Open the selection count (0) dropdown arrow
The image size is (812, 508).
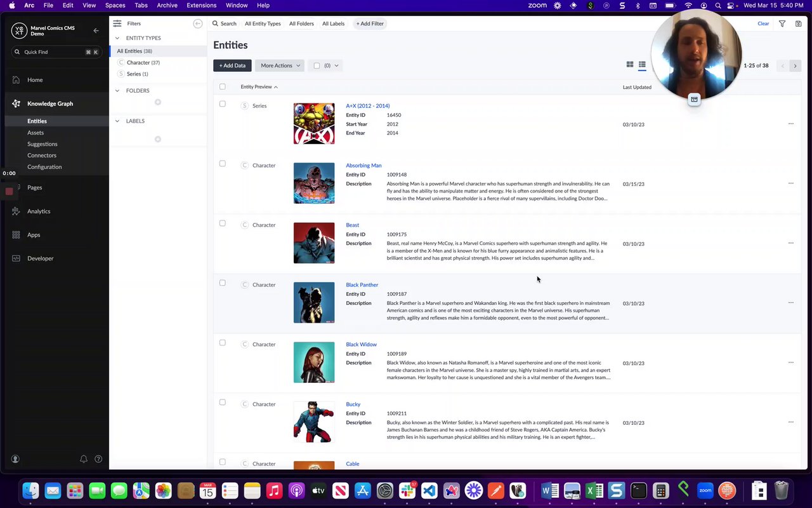(x=336, y=65)
